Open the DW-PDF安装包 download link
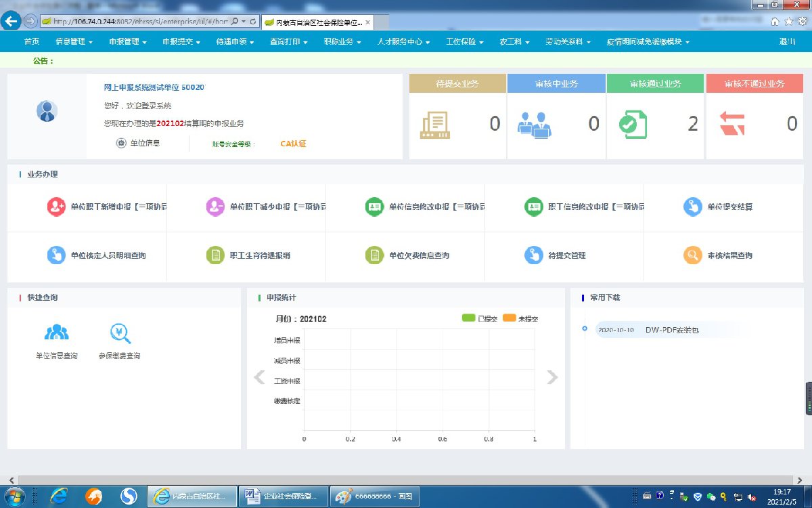Viewport: 812px width, 508px height. pos(671,331)
